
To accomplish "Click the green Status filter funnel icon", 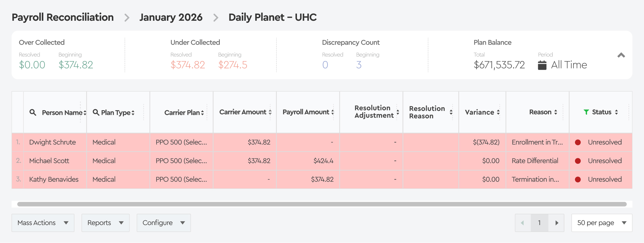I will click(x=586, y=112).
